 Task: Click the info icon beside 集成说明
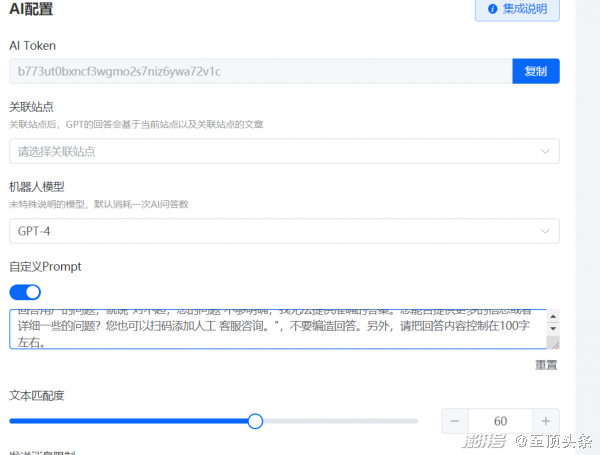click(492, 9)
